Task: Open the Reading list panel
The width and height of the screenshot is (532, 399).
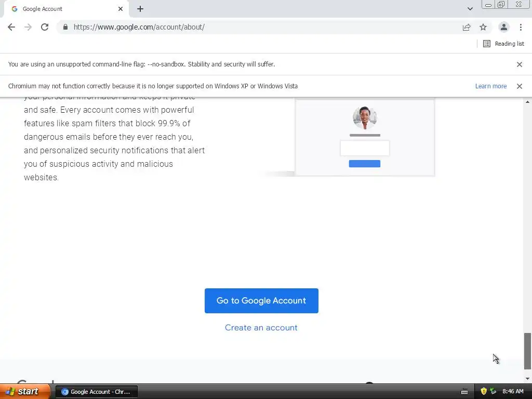Action: [x=503, y=44]
